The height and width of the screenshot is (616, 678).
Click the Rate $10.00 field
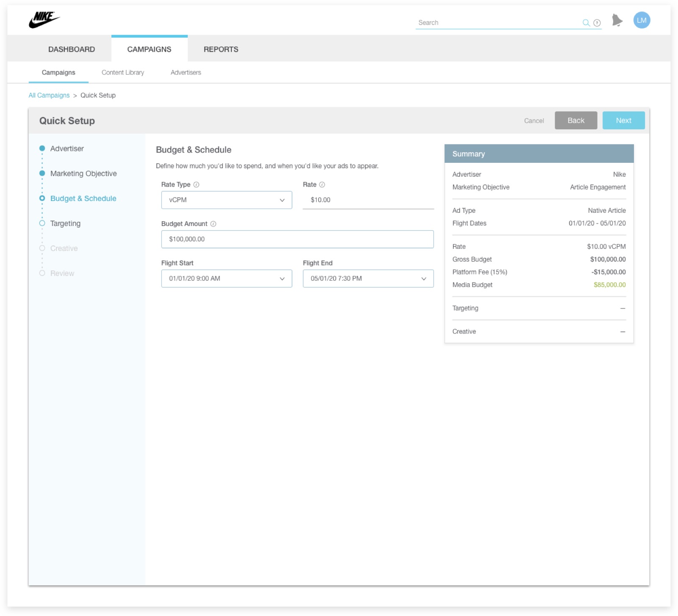click(368, 200)
